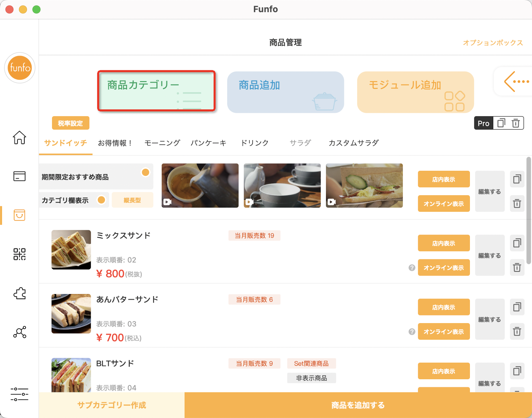The width and height of the screenshot is (532, 418).
Task: Open the teapot and cups video thumbnail
Action: 282,186
